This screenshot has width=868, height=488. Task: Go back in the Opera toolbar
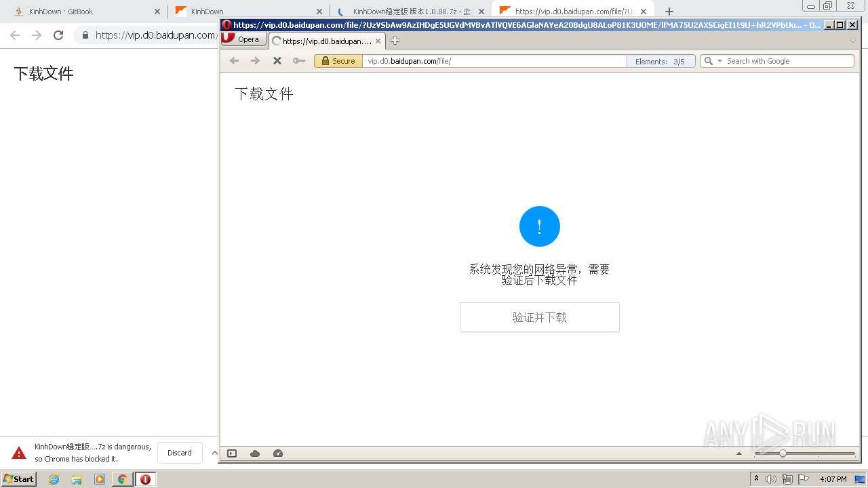pyautogui.click(x=234, y=61)
